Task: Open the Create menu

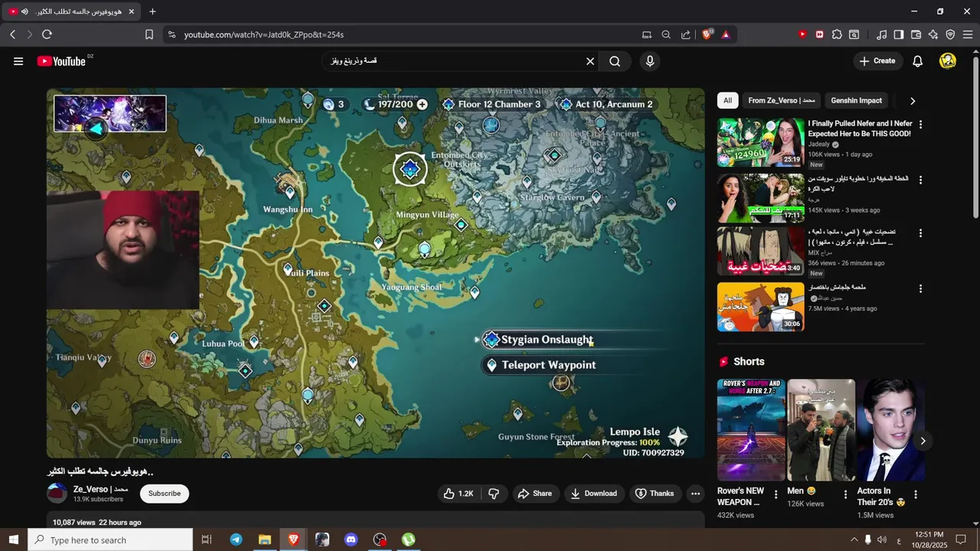Action: (877, 61)
